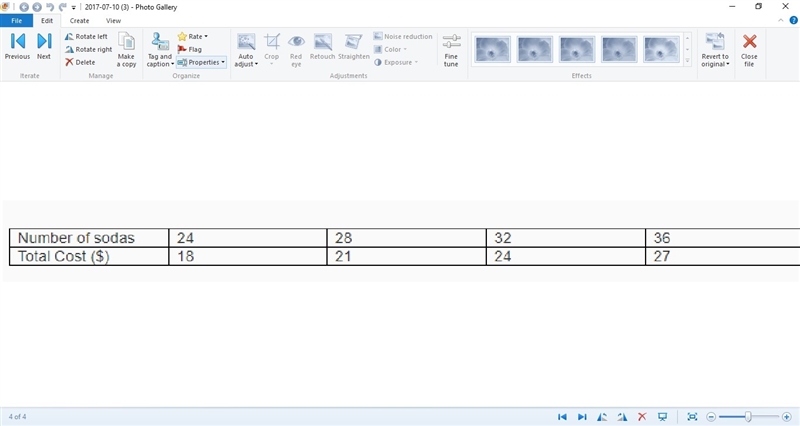The image size is (800, 426).
Task: Click the zoom slider handle
Action: (748, 417)
